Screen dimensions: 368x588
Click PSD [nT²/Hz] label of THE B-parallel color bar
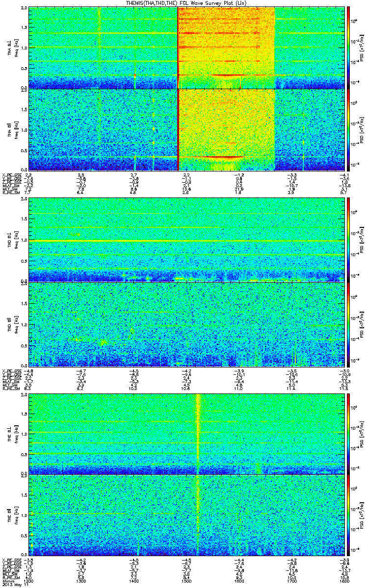pyautogui.click(x=362, y=515)
